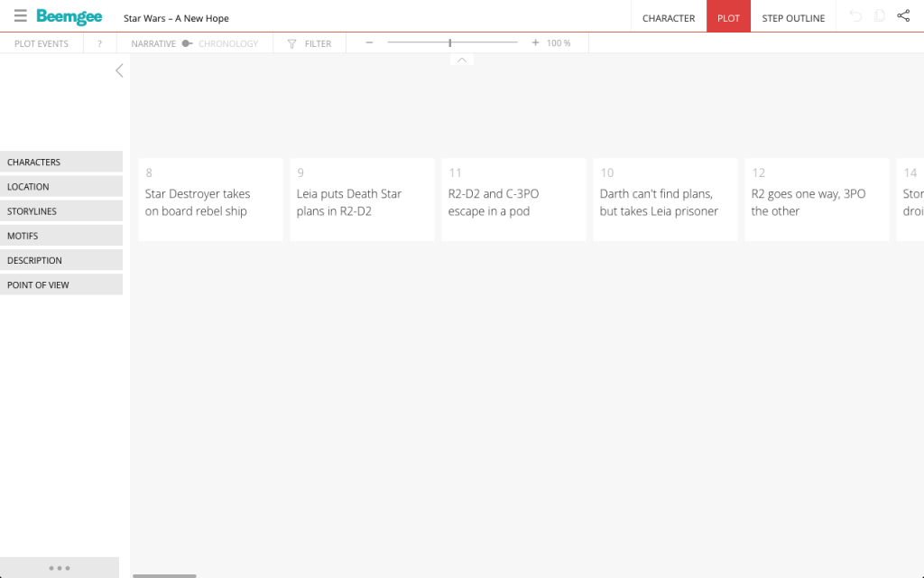
Task: Select card 'R2 goes one way, 3PO the other'
Action: (817, 200)
